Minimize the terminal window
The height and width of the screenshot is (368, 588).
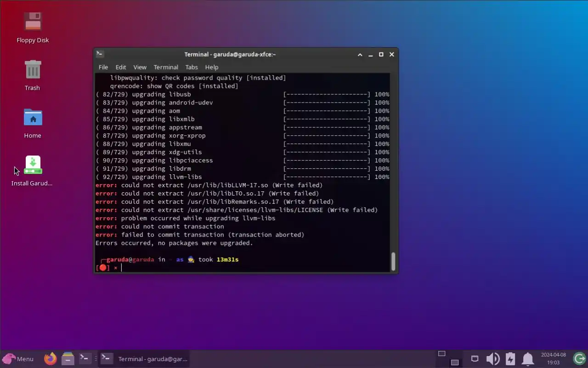point(371,54)
